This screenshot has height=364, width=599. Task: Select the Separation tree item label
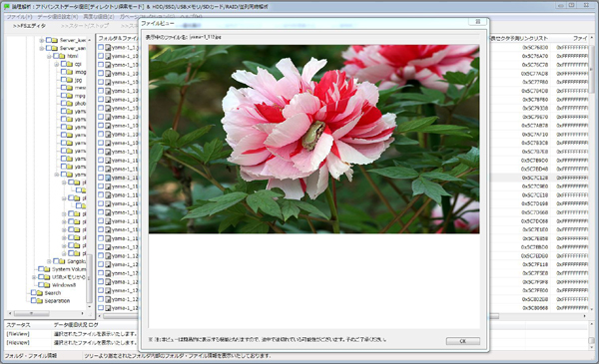(x=57, y=300)
